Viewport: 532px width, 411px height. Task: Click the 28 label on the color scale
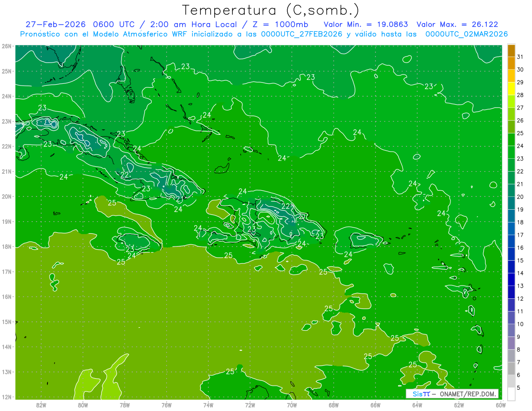520,95
